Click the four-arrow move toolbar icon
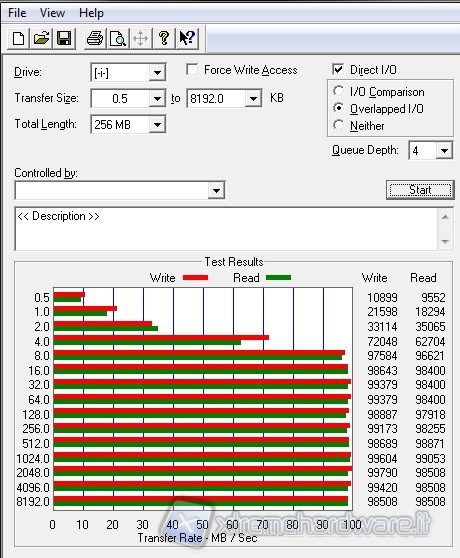Image resolution: width=460 pixels, height=558 pixels. pos(141,38)
